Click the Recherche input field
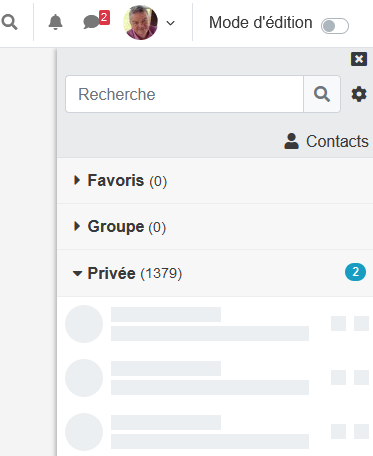Viewport: 373px width, 456px height. [185, 94]
